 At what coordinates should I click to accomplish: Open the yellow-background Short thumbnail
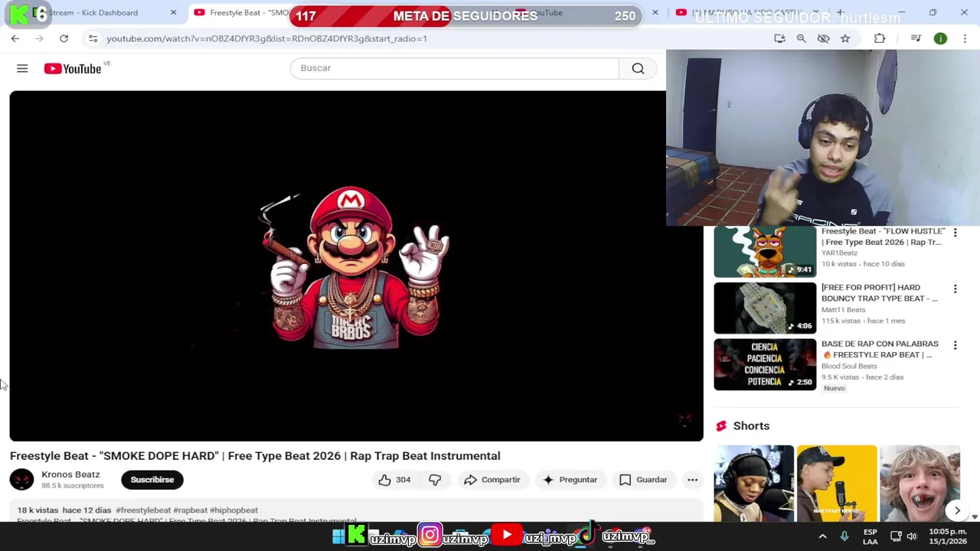[837, 483]
